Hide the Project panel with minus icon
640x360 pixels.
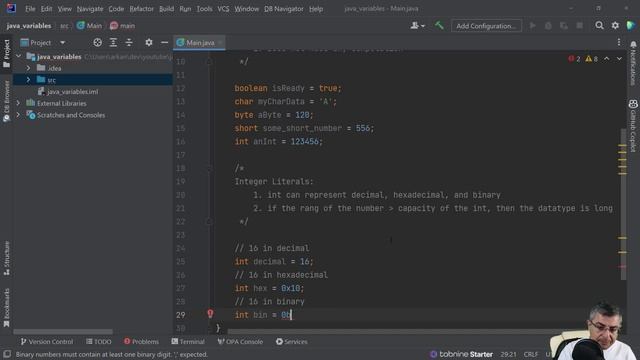tap(164, 42)
